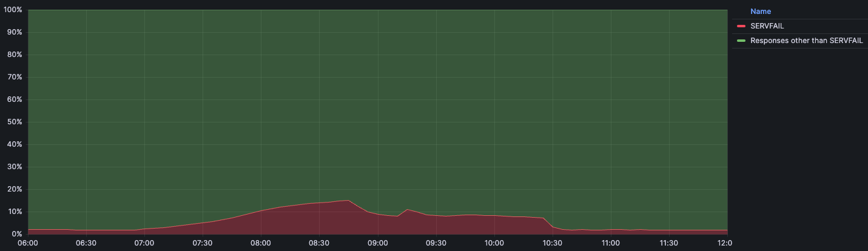Viewport: 868px width, 251px height.
Task: Click the SERVFAIL legend entry
Action: [767, 26]
